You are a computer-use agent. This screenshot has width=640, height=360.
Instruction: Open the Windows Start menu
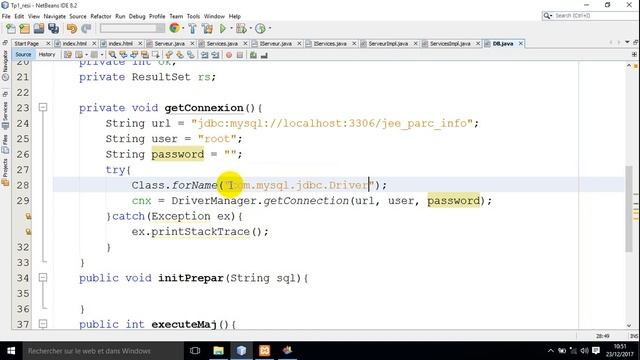(11, 351)
